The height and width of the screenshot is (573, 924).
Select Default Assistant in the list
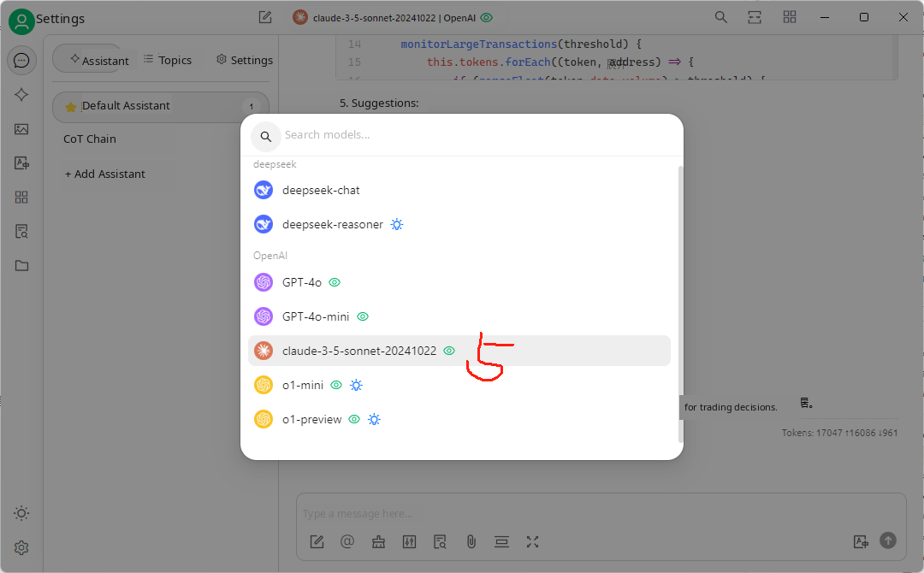click(160, 107)
